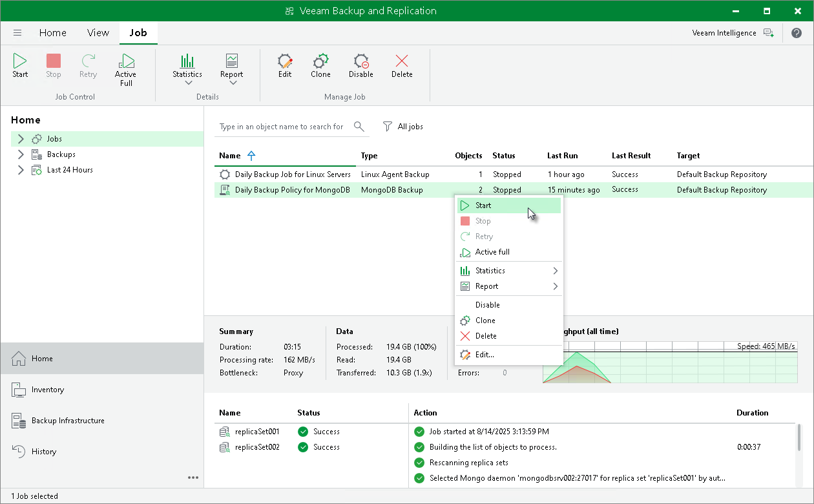Click the Veeam Intelligence chat icon
This screenshot has width=814, height=504.
pyautogui.click(x=768, y=32)
